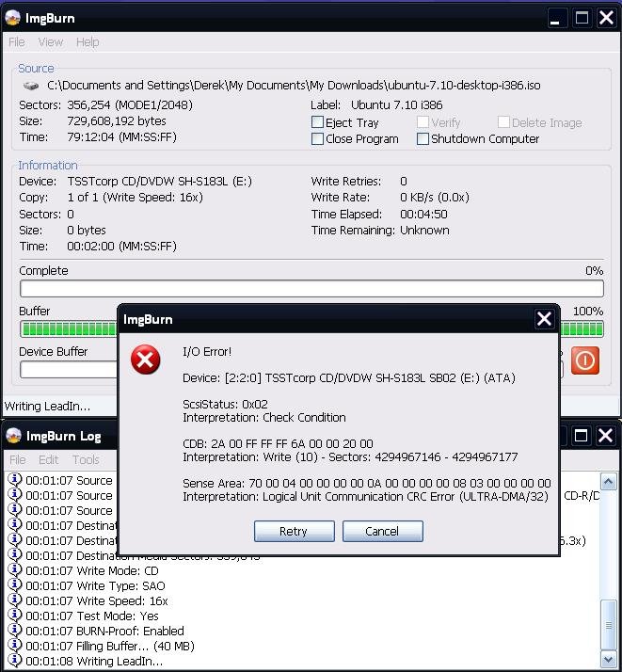Click the source ISO file path text
The height and width of the screenshot is (672, 622).
[294, 86]
